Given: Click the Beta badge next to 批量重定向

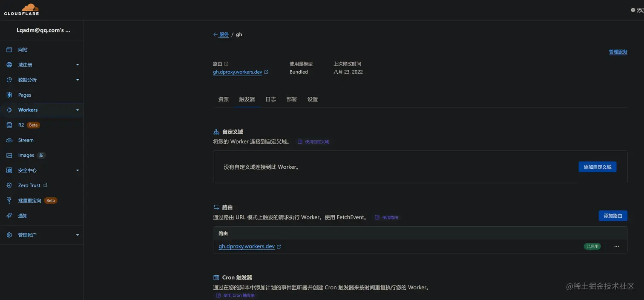Looking at the screenshot, I should coord(51,200).
